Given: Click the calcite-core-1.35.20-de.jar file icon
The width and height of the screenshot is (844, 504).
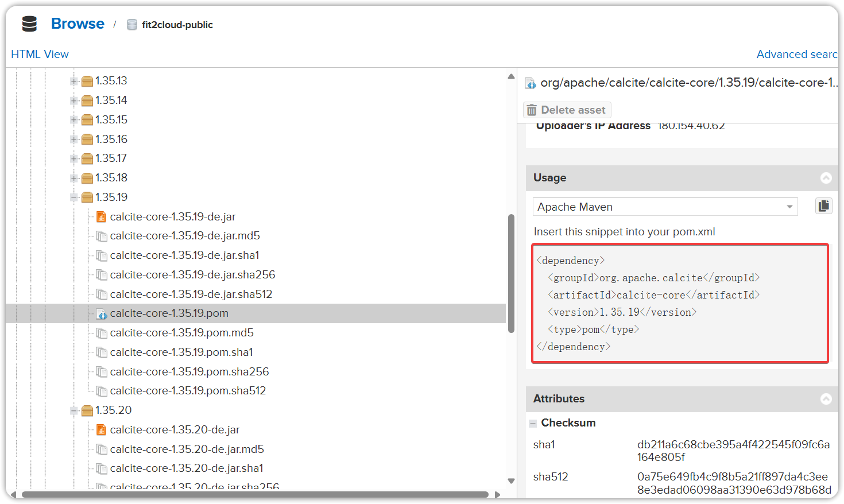Looking at the screenshot, I should click(x=102, y=430).
